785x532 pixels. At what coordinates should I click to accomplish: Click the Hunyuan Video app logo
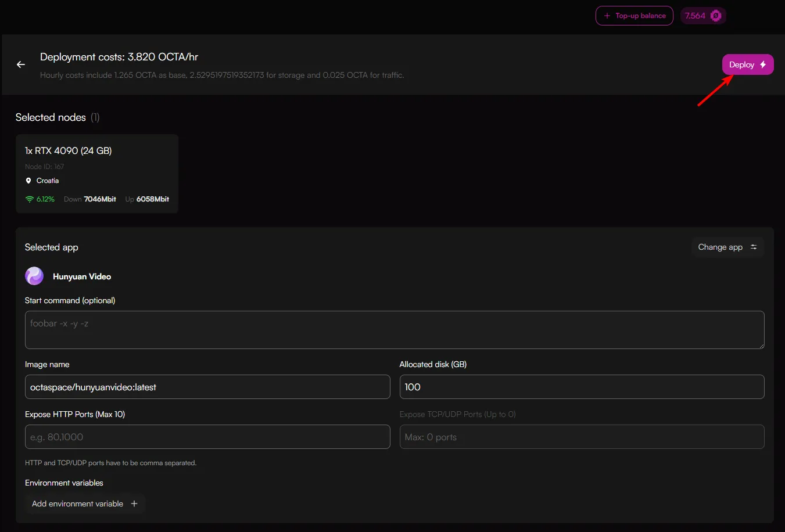(34, 276)
